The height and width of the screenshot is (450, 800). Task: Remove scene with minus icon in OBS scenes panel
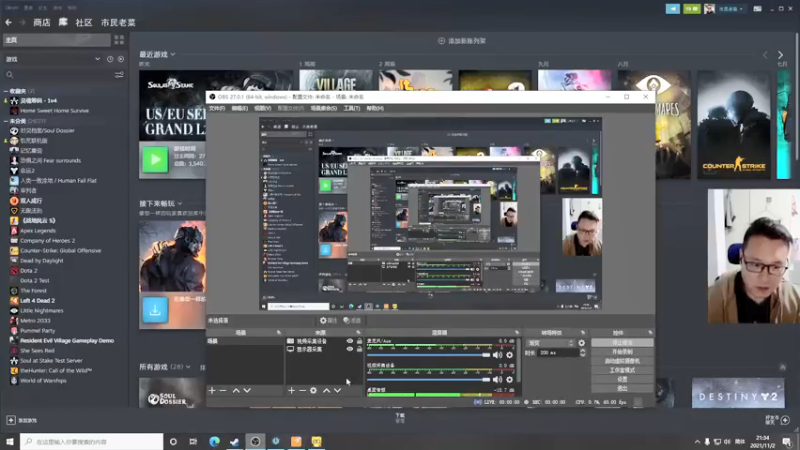point(223,391)
